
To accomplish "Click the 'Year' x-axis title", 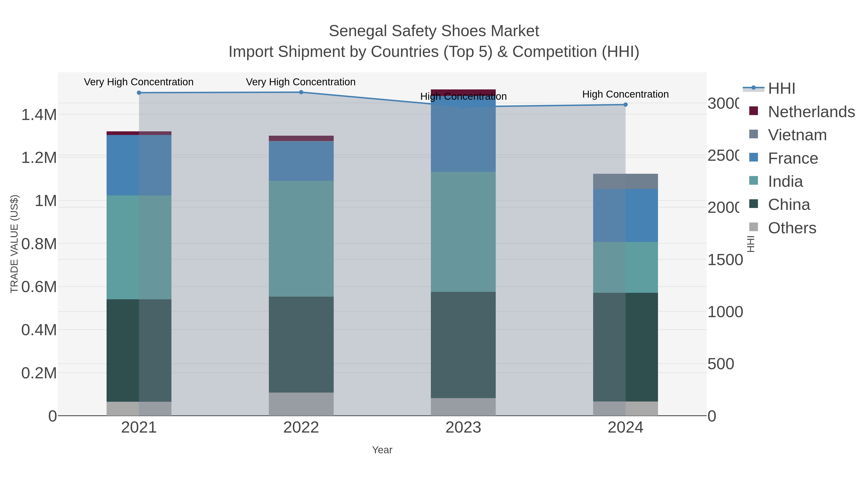I will [382, 450].
